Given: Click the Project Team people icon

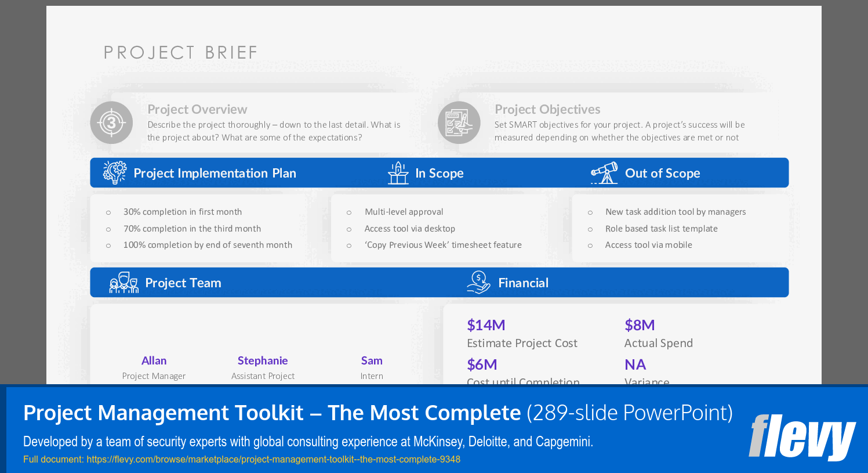Looking at the screenshot, I should [124, 283].
